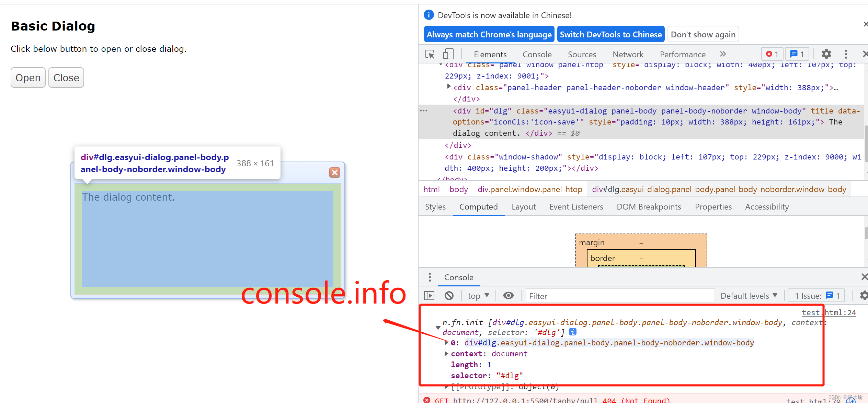Click the Open dialog button
Screen dimensions: 868x403
coord(28,78)
